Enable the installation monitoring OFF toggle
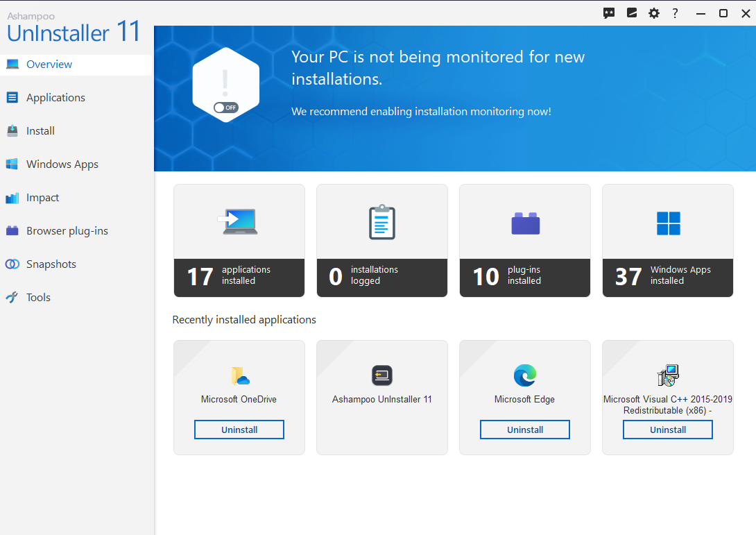 click(226, 108)
